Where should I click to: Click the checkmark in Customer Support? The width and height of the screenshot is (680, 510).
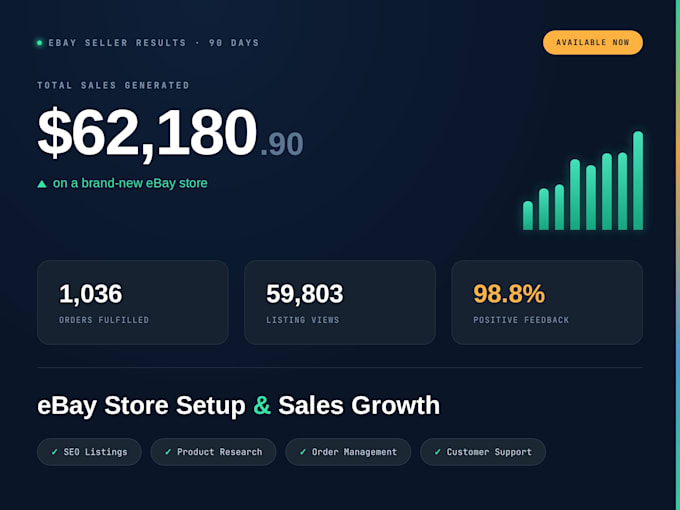click(438, 452)
